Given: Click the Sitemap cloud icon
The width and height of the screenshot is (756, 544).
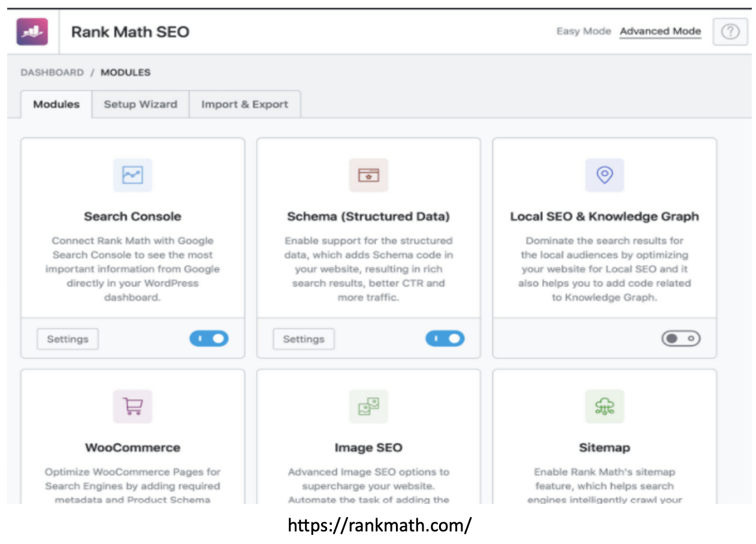Looking at the screenshot, I should (604, 406).
